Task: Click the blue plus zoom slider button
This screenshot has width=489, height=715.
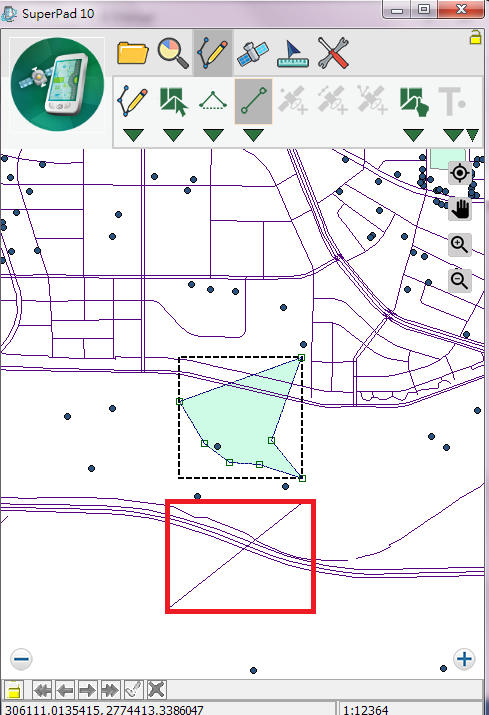Action: (x=464, y=659)
